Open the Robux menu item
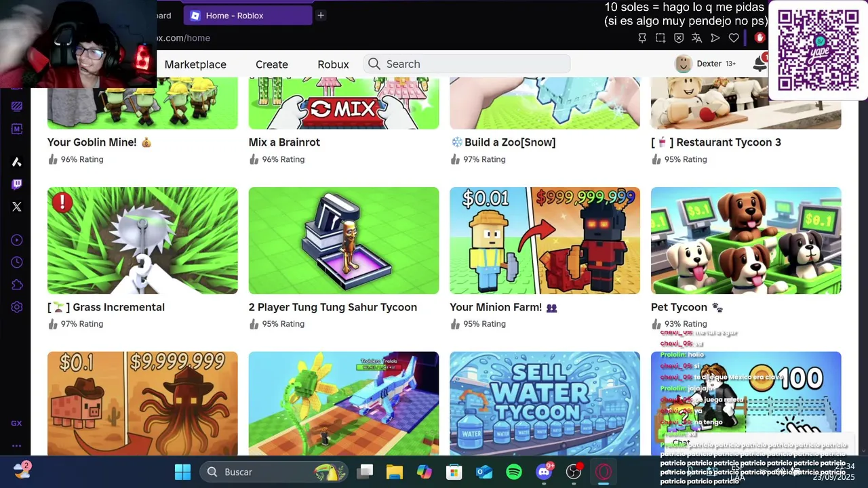The width and height of the screenshot is (868, 488). (333, 64)
